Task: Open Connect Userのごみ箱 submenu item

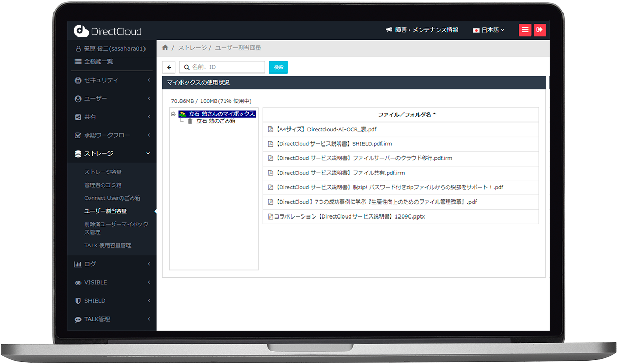Action: coord(112,198)
